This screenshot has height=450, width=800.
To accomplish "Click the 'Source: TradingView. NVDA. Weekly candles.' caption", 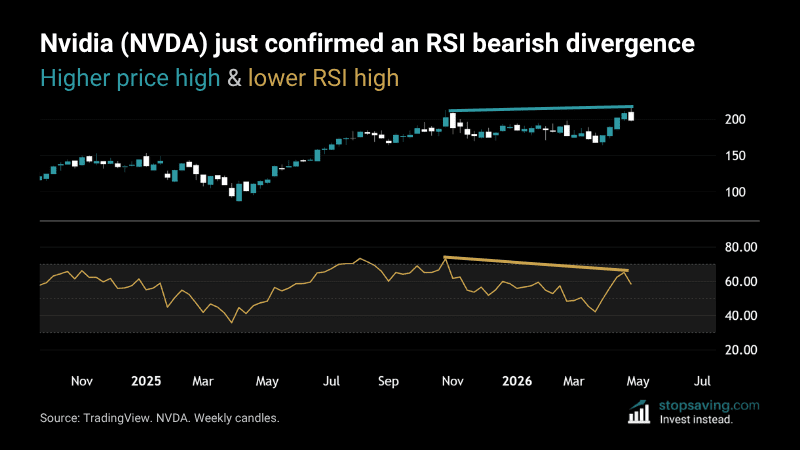I will (160, 418).
